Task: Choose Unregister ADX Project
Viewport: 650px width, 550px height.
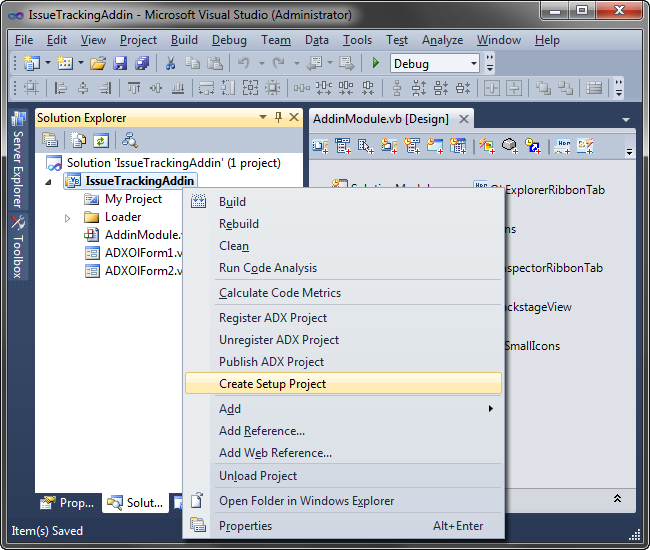Action: 343,340
